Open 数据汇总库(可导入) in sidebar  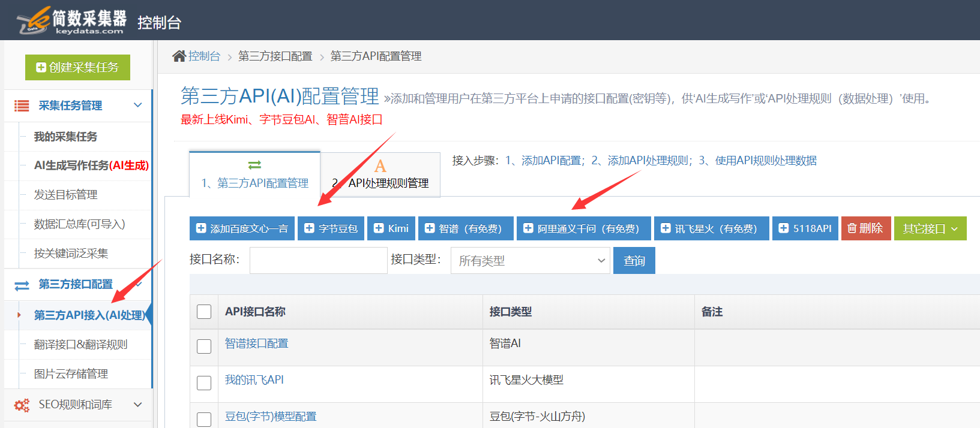pos(79,224)
